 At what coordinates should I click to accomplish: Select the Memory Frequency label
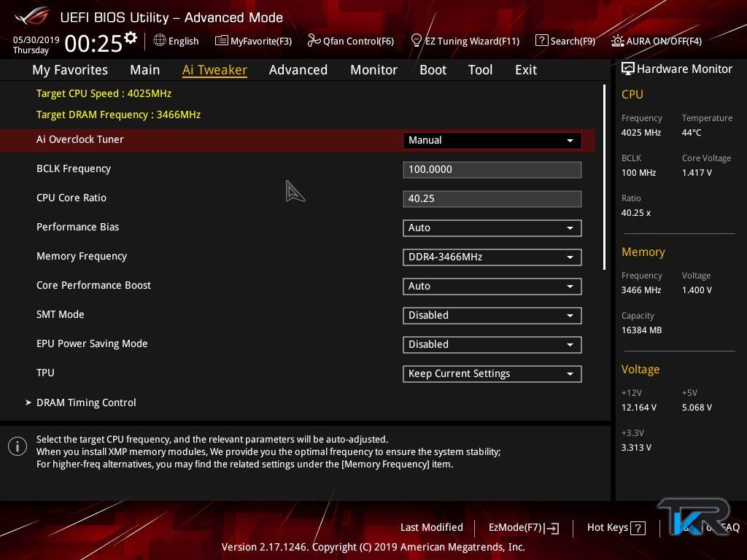pyautogui.click(x=82, y=256)
